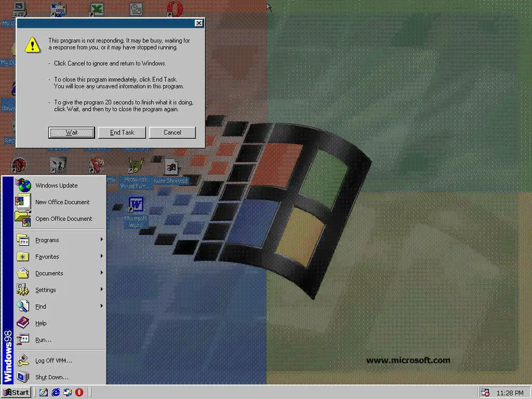
Task: Open the Settings menu entry
Action: coord(60,290)
